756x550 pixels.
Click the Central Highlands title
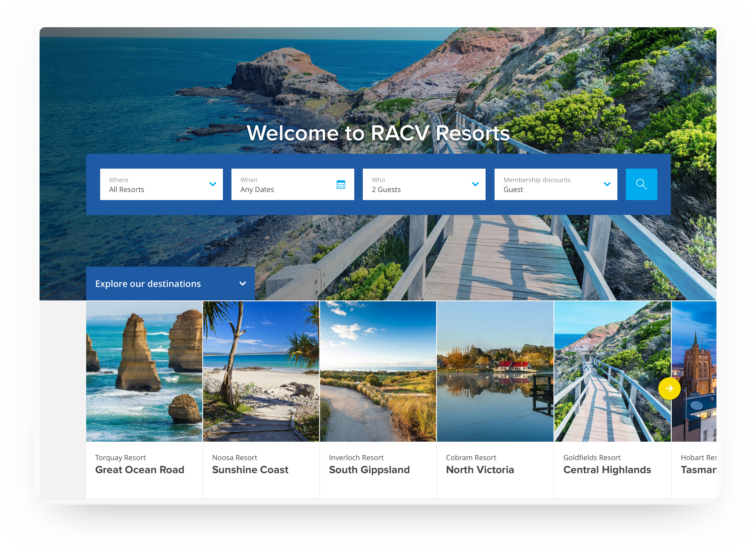pos(607,470)
